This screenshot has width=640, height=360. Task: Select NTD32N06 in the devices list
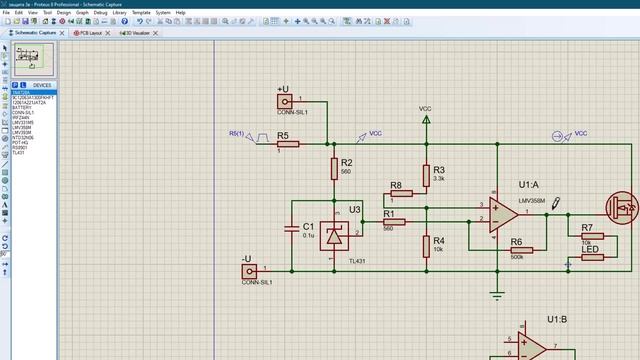(x=23, y=138)
